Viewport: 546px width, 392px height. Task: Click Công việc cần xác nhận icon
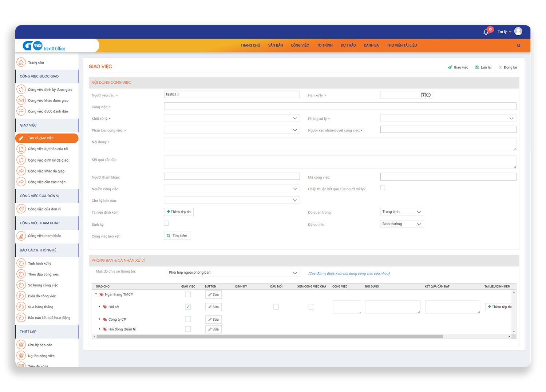click(21, 182)
